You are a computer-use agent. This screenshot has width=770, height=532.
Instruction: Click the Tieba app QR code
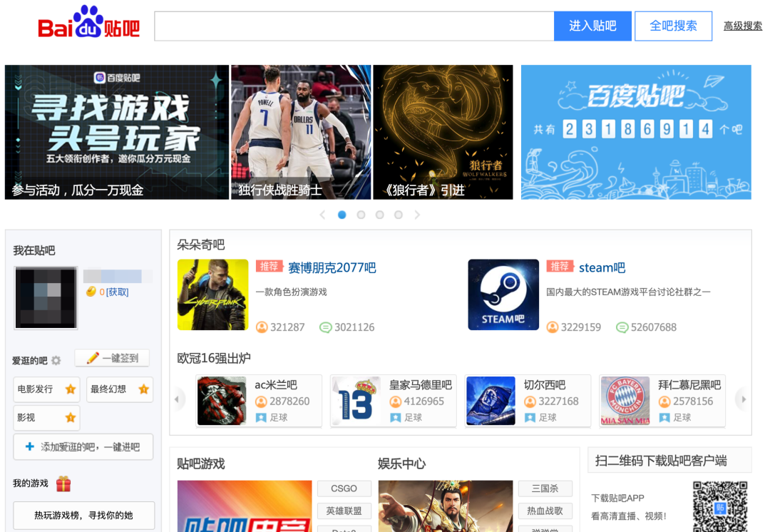click(x=720, y=506)
